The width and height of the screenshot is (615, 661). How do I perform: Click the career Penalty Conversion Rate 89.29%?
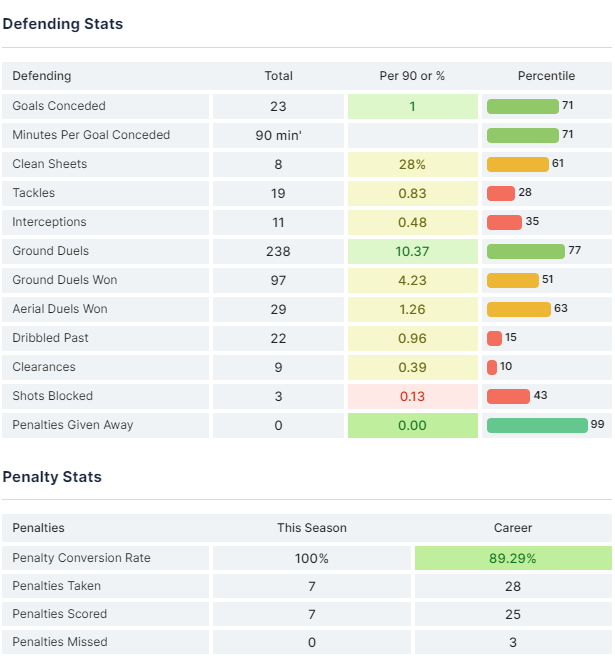[513, 558]
